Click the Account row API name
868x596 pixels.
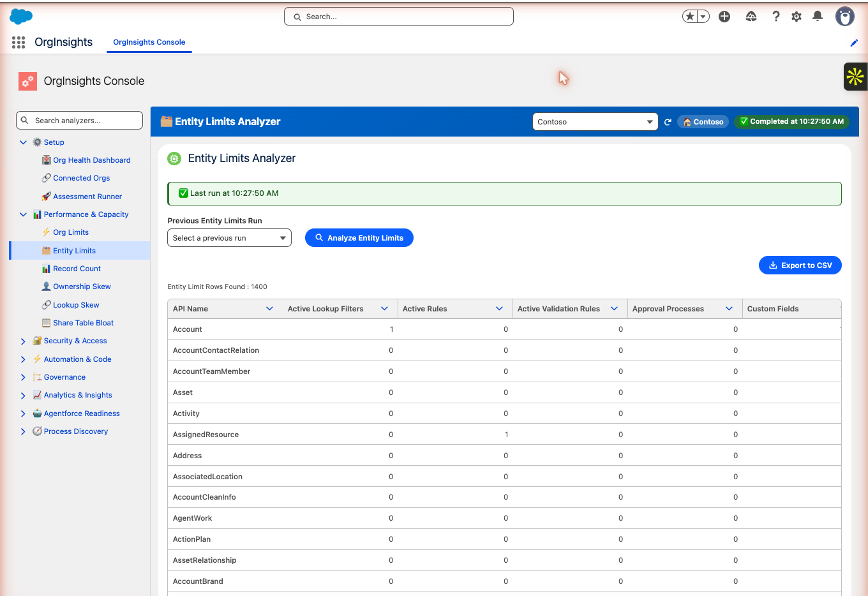188,329
